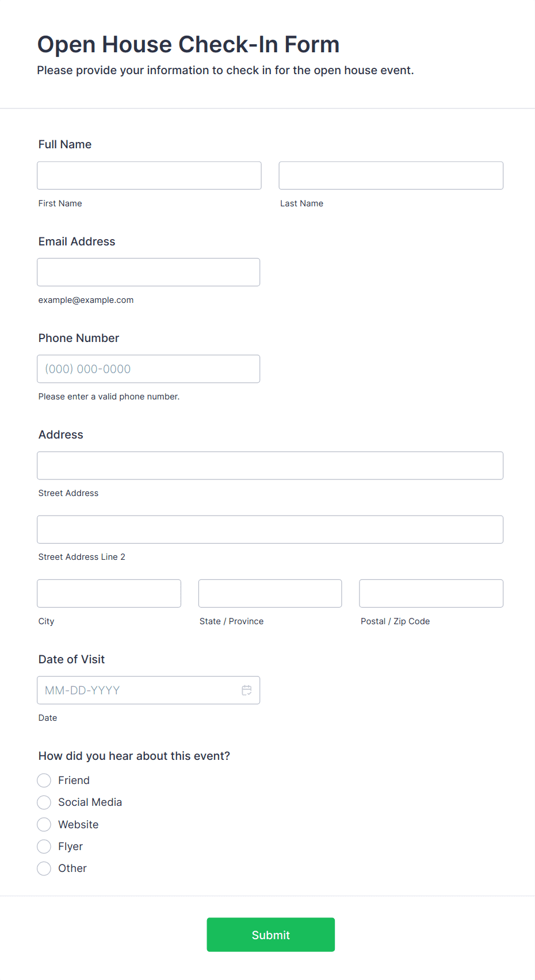The image size is (535, 980).
Task: Focus the State / Province field
Action: [270, 593]
